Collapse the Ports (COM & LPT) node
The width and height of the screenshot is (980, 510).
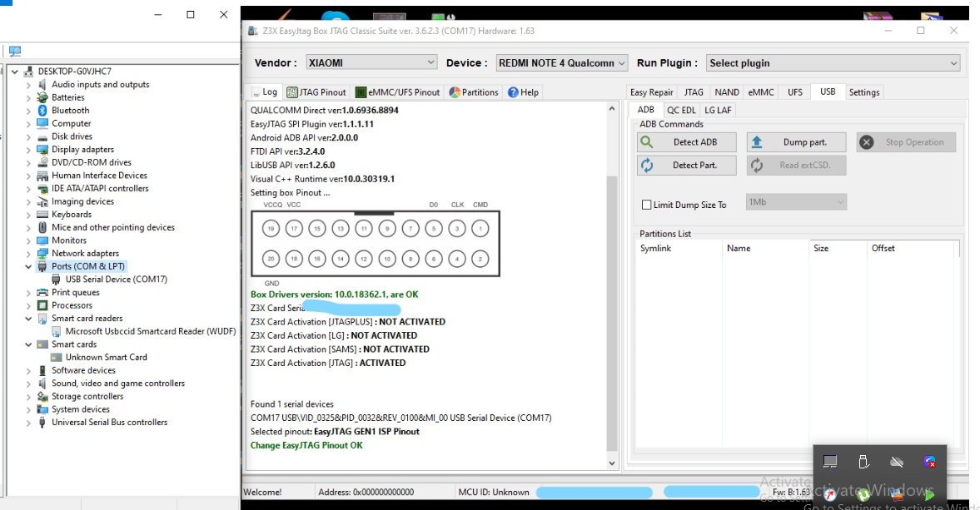[x=28, y=267]
